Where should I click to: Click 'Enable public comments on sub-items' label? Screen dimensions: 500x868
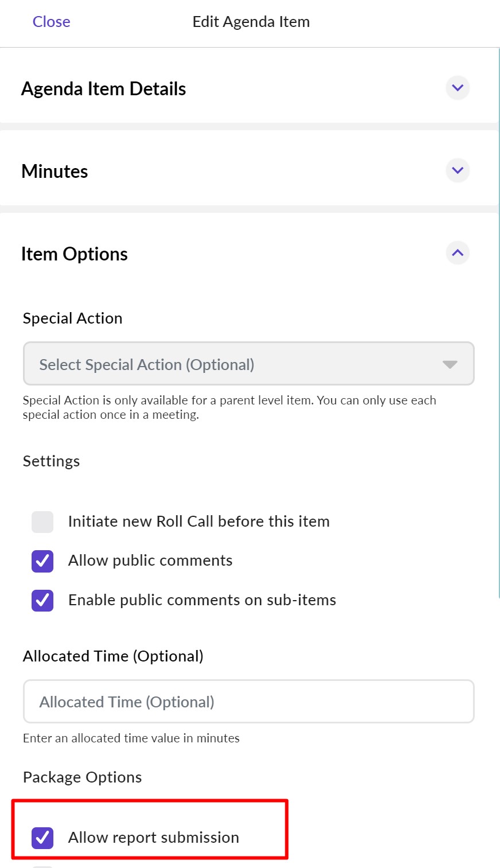[202, 600]
